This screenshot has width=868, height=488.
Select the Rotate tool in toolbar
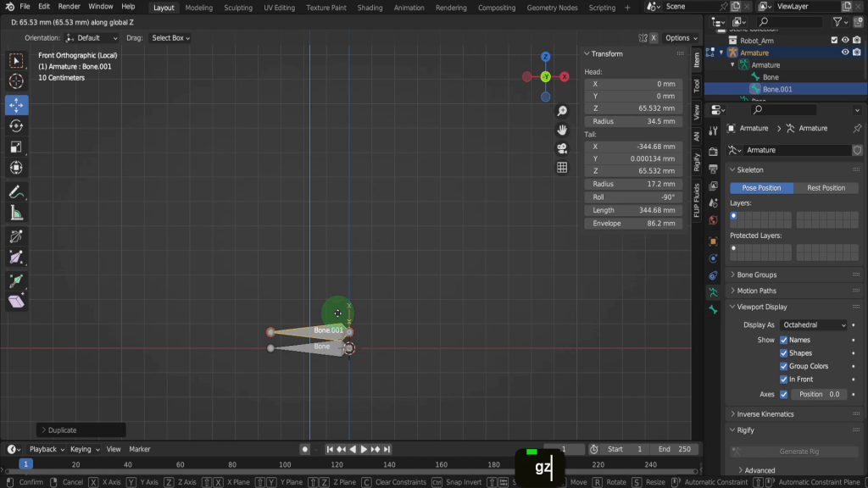pos(16,126)
